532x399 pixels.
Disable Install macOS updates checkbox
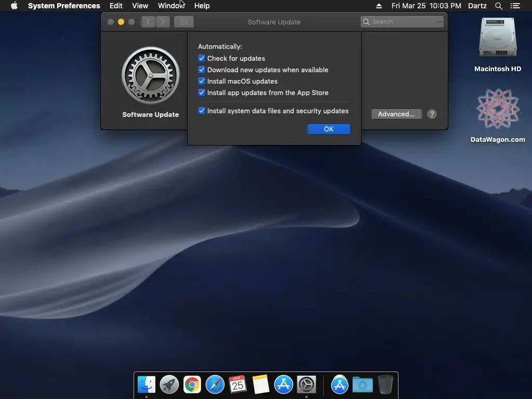[x=202, y=82]
